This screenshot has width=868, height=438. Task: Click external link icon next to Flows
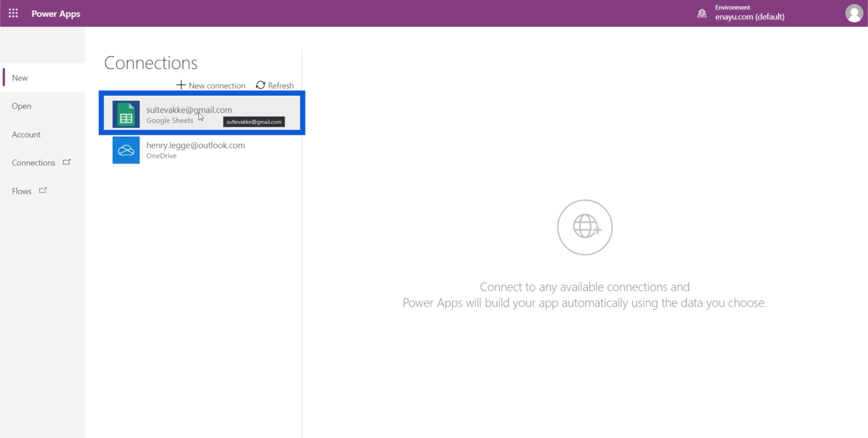click(x=43, y=190)
